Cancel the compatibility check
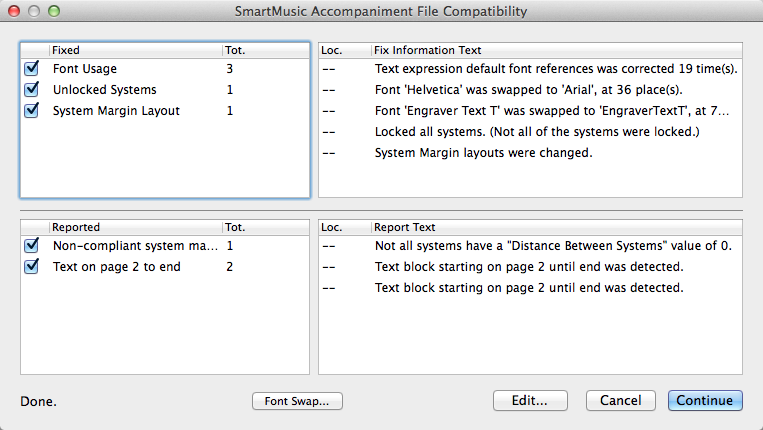The height and width of the screenshot is (430, 763). coord(620,400)
